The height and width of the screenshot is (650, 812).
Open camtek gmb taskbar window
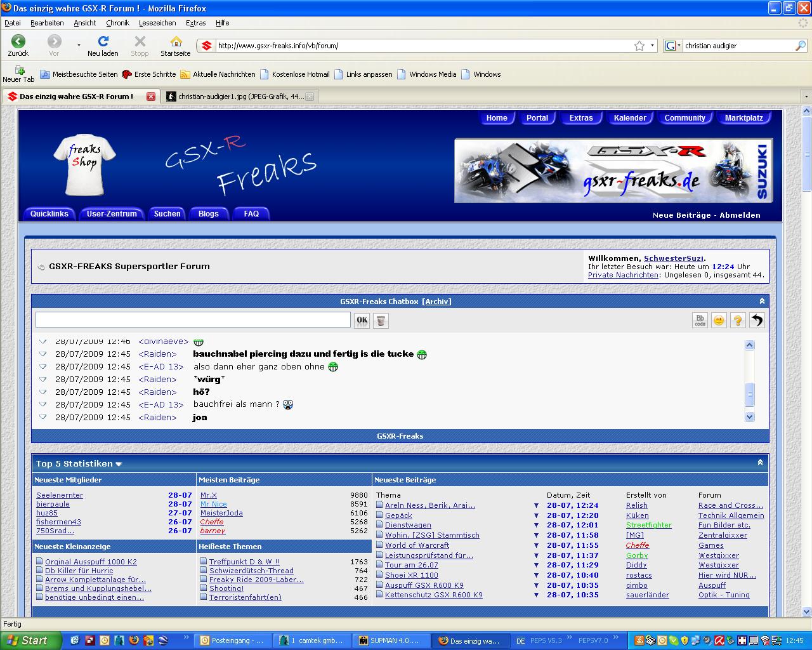pyautogui.click(x=313, y=640)
